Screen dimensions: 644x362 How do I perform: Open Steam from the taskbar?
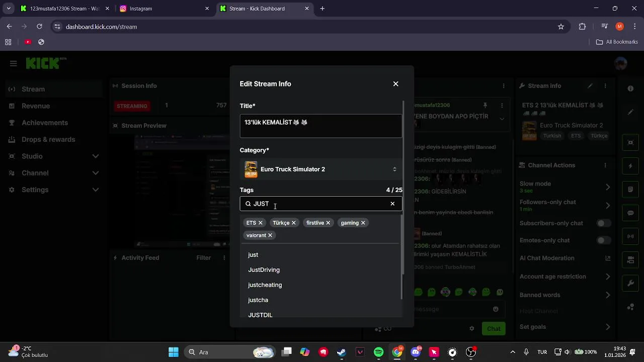tap(342, 352)
